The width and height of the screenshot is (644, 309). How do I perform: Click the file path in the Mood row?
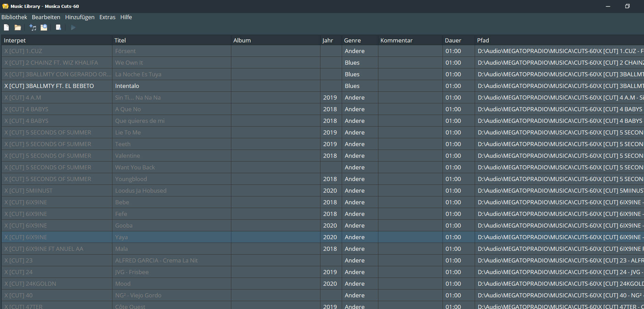561,284
